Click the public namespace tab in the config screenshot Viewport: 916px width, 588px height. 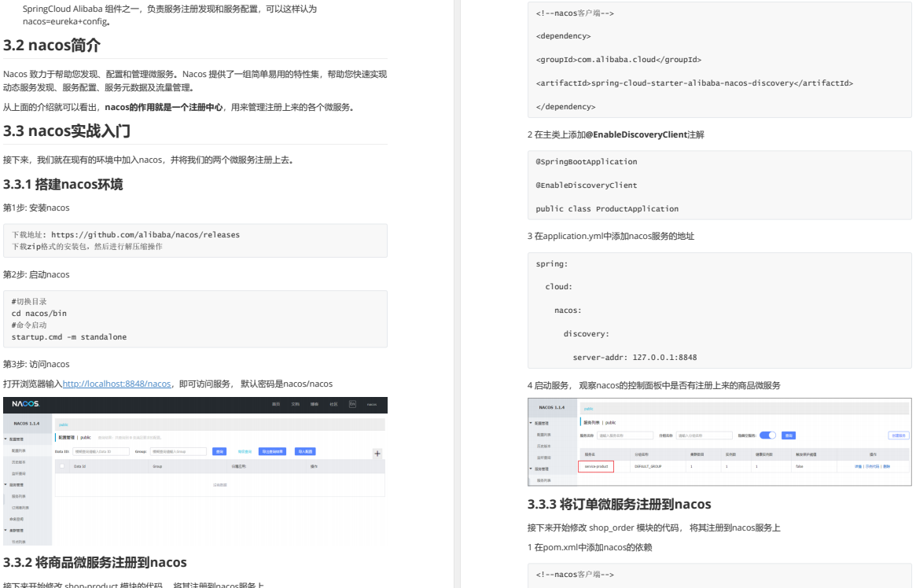pos(63,424)
